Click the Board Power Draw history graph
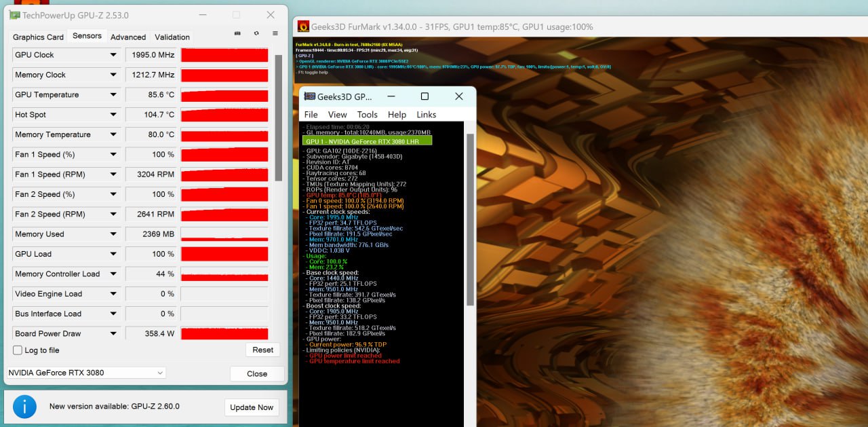 224,334
